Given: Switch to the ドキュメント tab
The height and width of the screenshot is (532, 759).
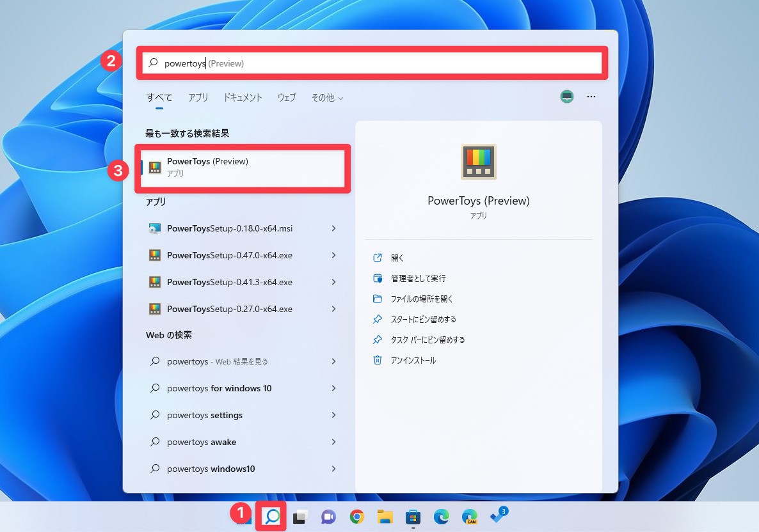Looking at the screenshot, I should tap(243, 97).
